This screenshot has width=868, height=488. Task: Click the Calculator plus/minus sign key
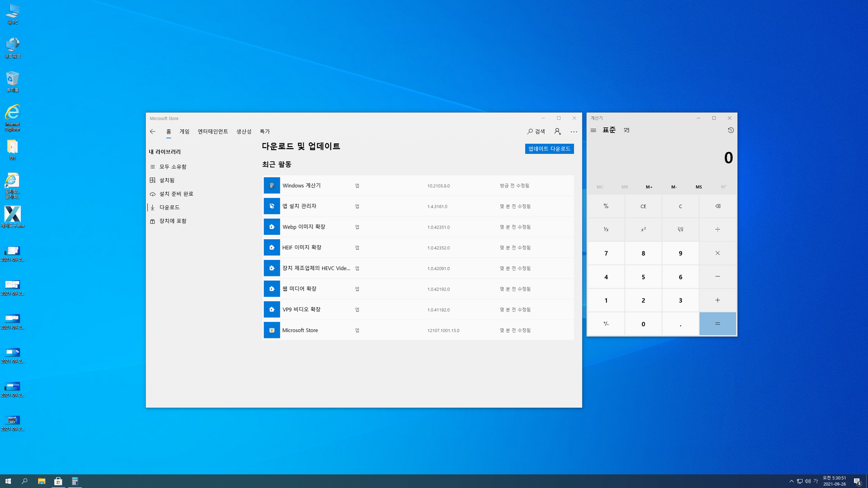coord(606,324)
